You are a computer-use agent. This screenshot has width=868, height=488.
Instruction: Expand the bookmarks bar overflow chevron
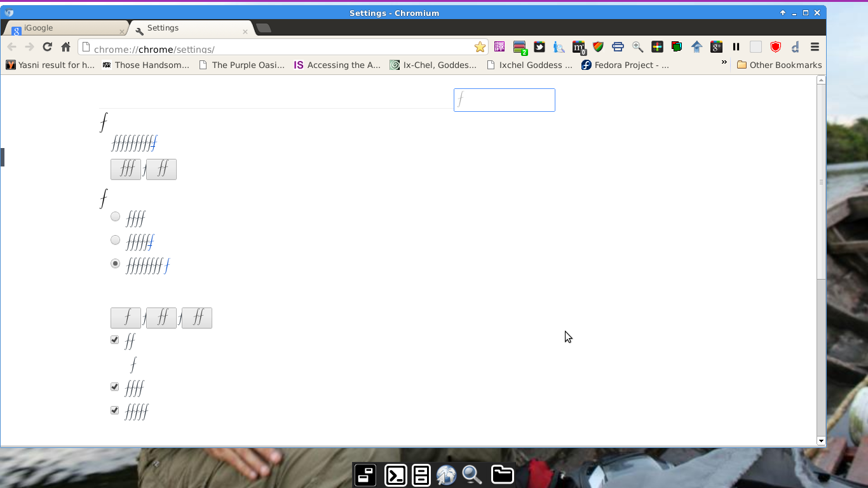724,62
